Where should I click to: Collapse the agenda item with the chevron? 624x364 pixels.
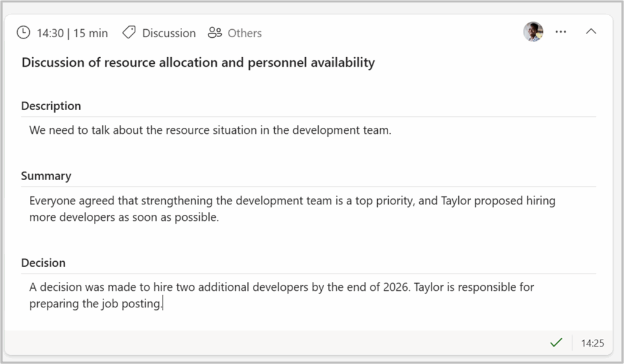tap(590, 32)
